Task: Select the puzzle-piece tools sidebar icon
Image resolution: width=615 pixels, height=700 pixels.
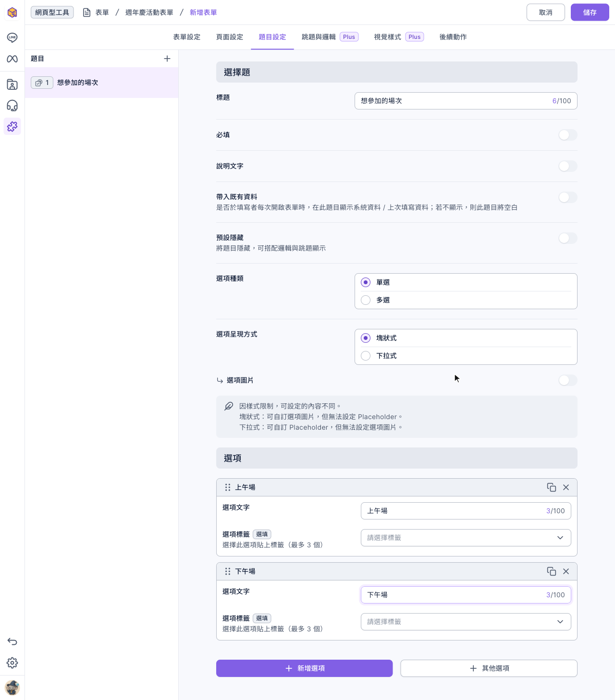Action: click(12, 126)
